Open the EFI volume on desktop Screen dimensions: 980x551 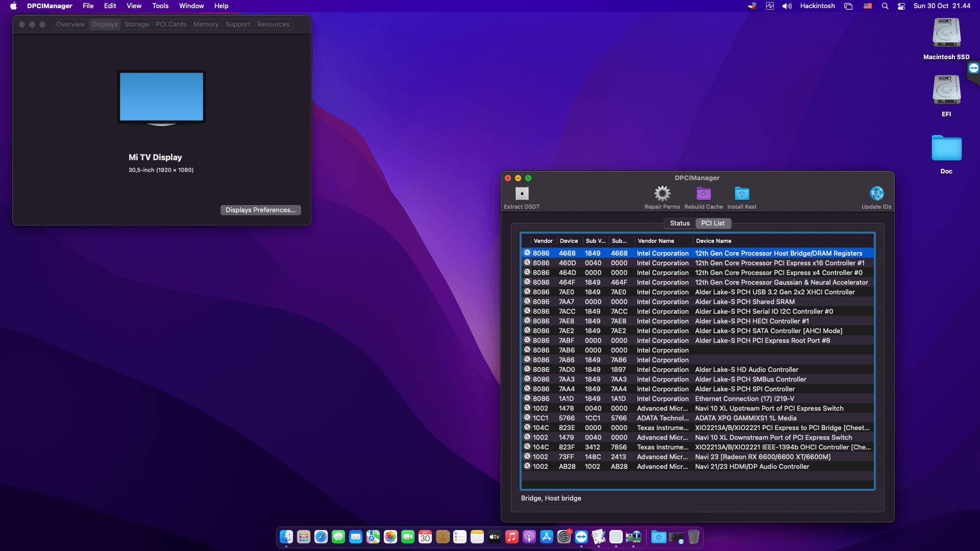[x=946, y=90]
